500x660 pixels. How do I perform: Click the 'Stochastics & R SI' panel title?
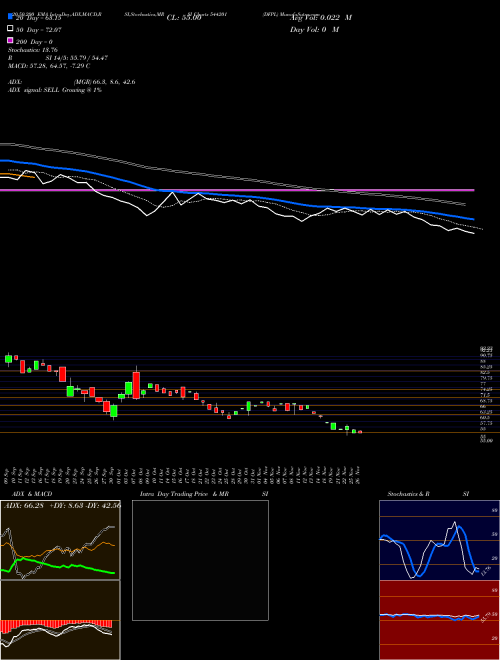point(428,494)
